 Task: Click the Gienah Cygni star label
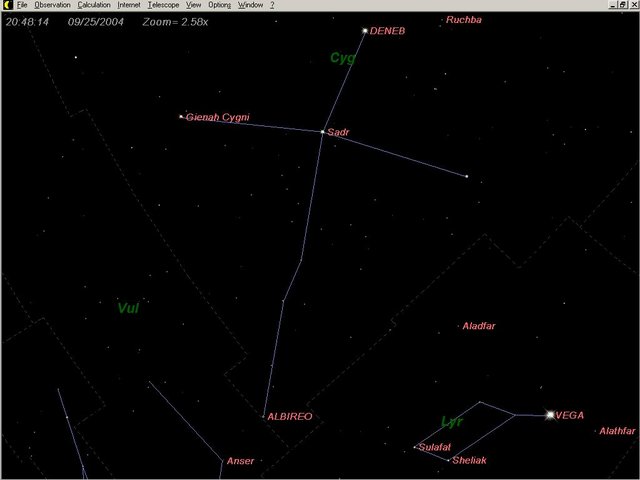pyautogui.click(x=217, y=118)
